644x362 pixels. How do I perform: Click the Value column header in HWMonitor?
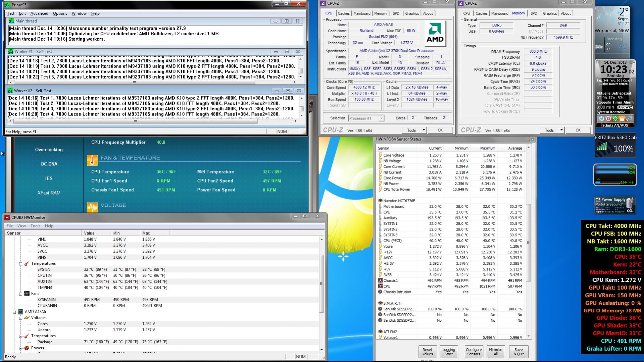96,233
